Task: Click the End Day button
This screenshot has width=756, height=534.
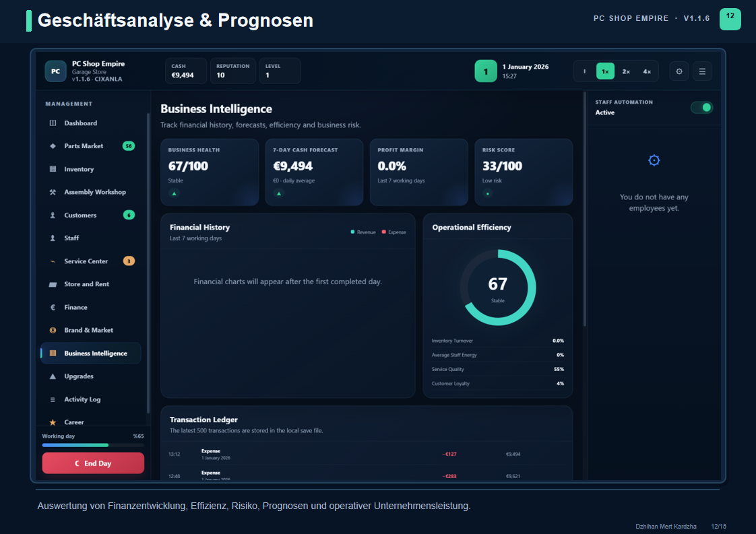Action: [93, 463]
